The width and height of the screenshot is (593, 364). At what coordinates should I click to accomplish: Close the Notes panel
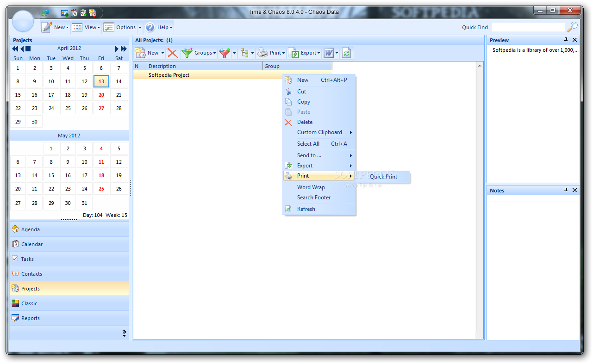pyautogui.click(x=575, y=190)
